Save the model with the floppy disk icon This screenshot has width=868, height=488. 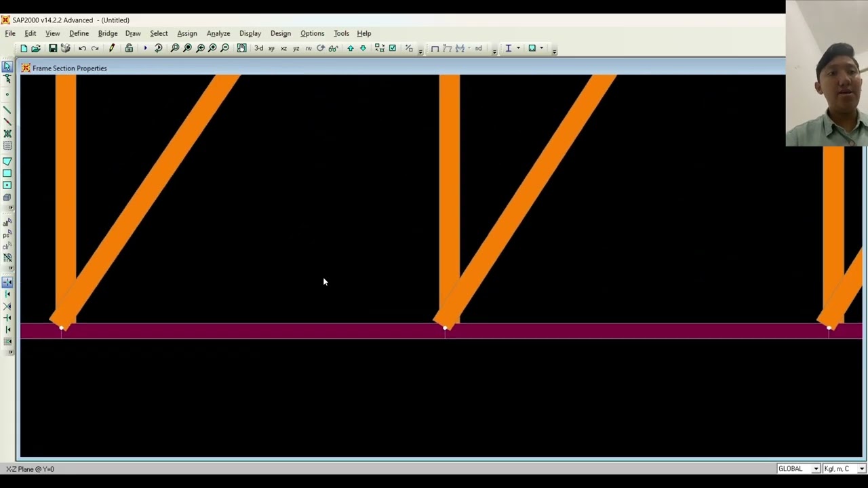[53, 48]
